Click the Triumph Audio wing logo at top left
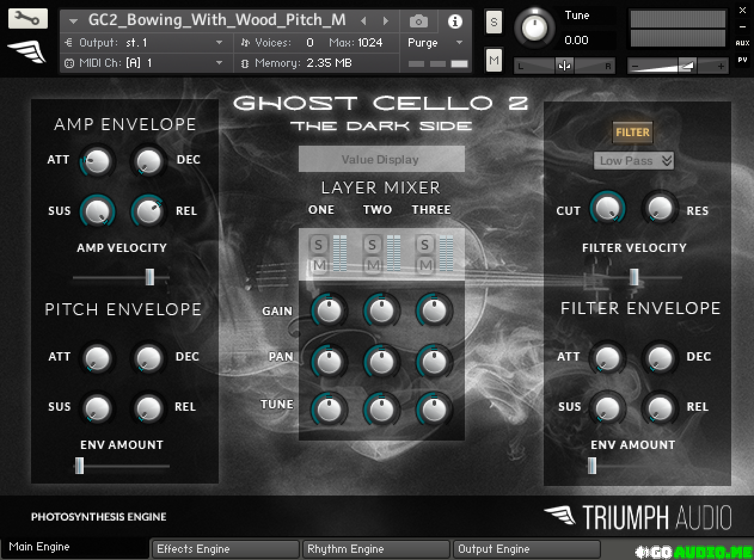The width and height of the screenshot is (754, 560). click(27, 52)
